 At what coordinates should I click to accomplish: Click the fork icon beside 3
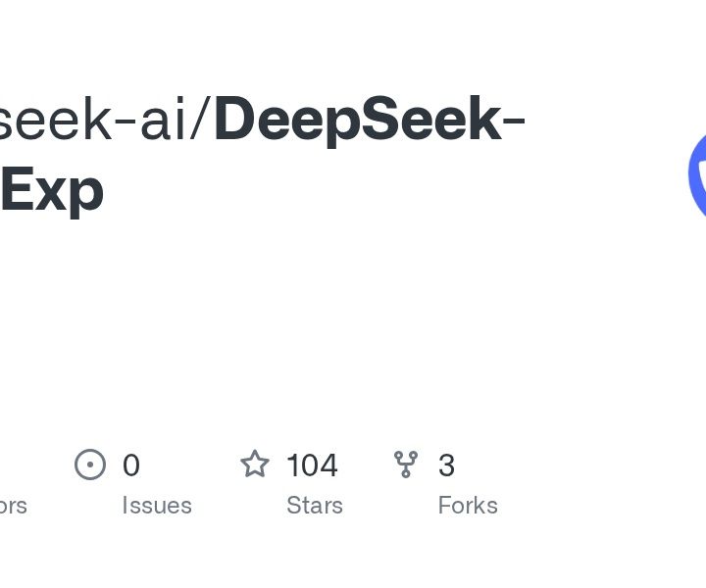[406, 465]
